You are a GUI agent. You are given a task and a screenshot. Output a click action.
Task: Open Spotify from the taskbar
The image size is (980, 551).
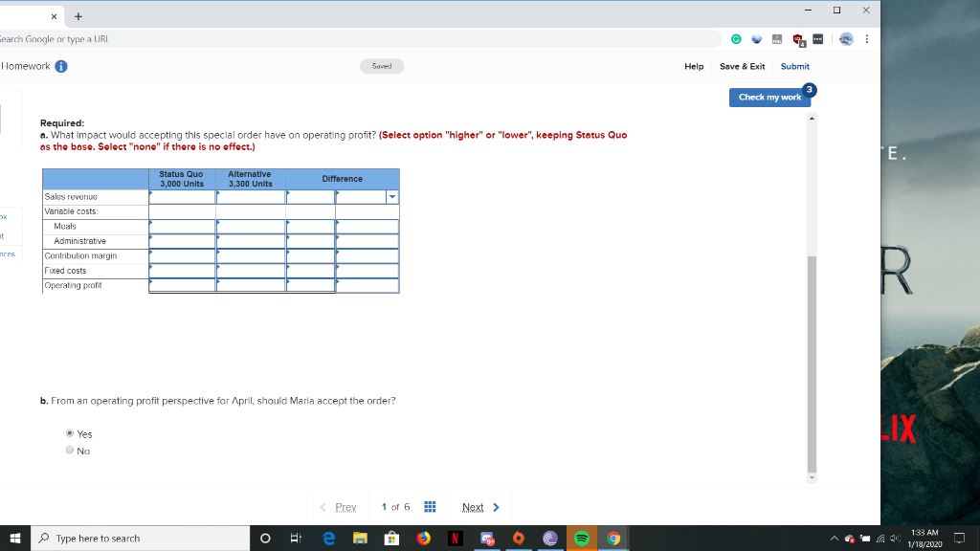click(581, 538)
